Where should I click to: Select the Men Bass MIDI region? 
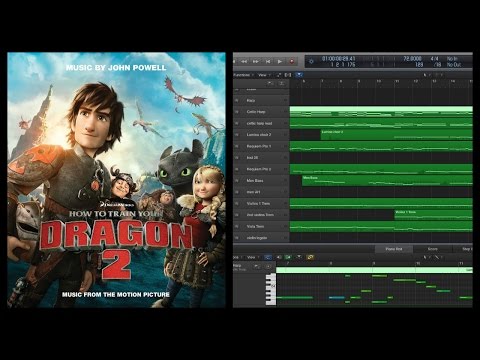coord(387,181)
